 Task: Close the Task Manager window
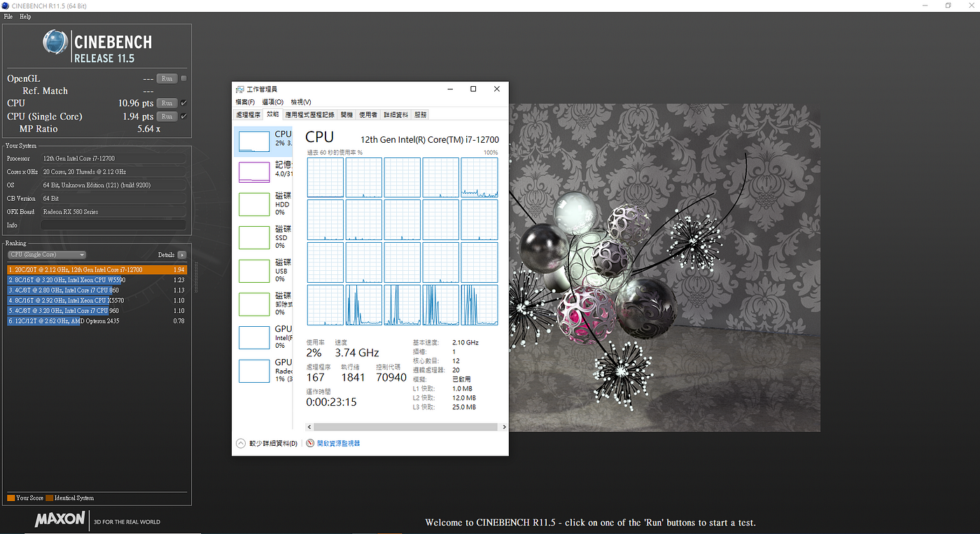point(496,89)
